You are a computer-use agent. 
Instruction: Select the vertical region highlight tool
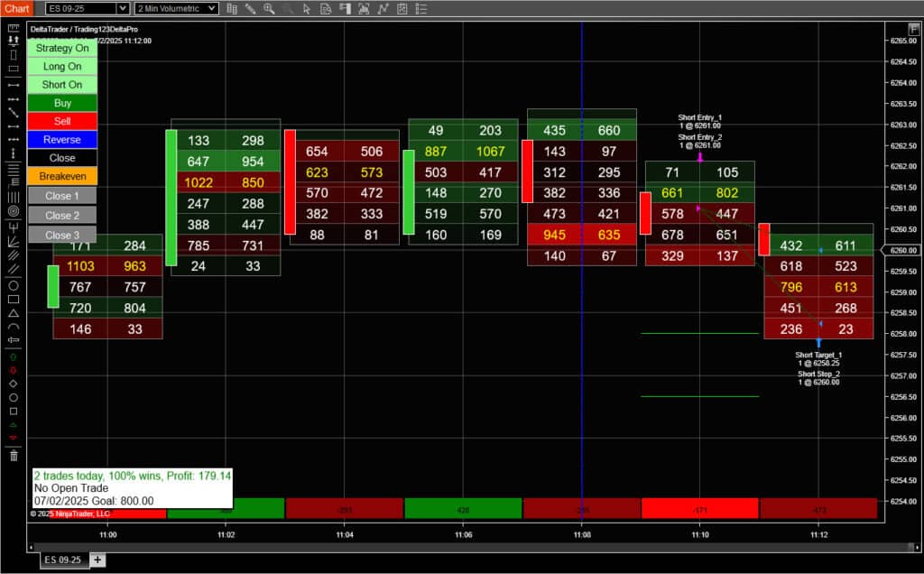(x=14, y=55)
